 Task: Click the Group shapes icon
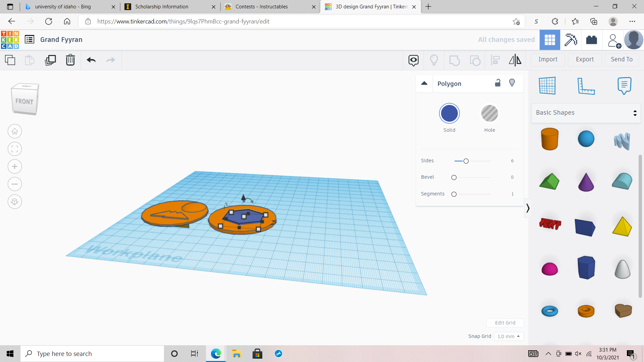pos(454,60)
